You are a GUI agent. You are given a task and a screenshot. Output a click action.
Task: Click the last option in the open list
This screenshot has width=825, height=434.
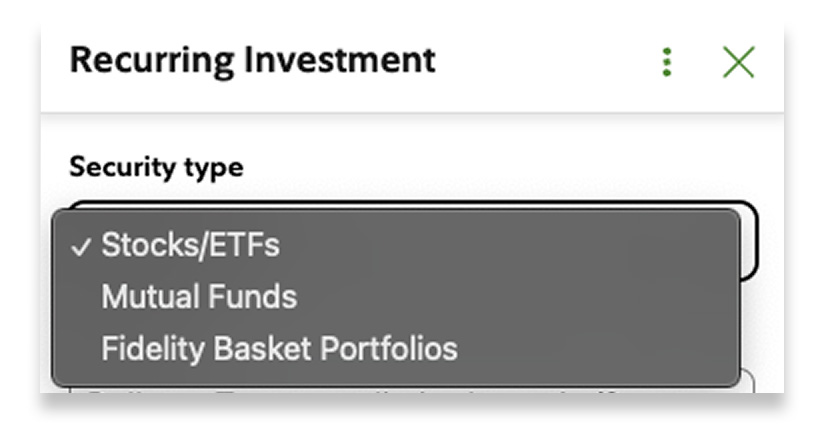coord(279,348)
